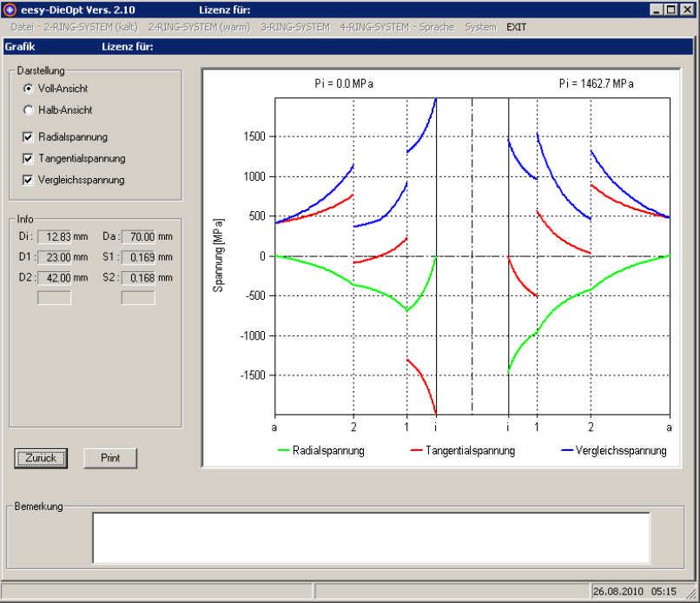This screenshot has width=700, height=603.
Task: Switch to Halb-Ansicht view option
Action: 29,110
